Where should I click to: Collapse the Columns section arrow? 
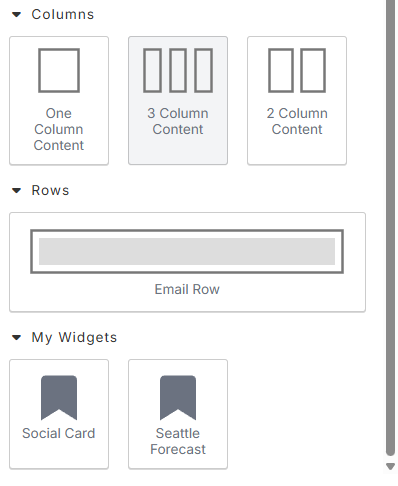[16, 14]
